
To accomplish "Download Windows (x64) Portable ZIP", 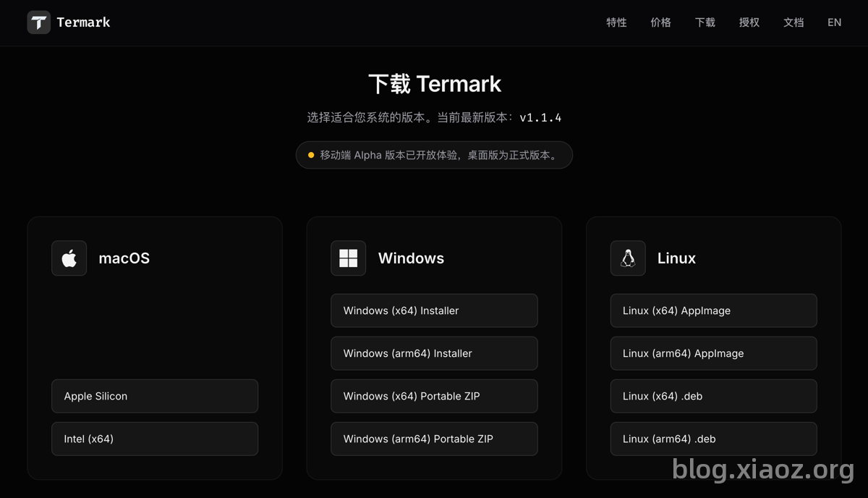I will [434, 396].
